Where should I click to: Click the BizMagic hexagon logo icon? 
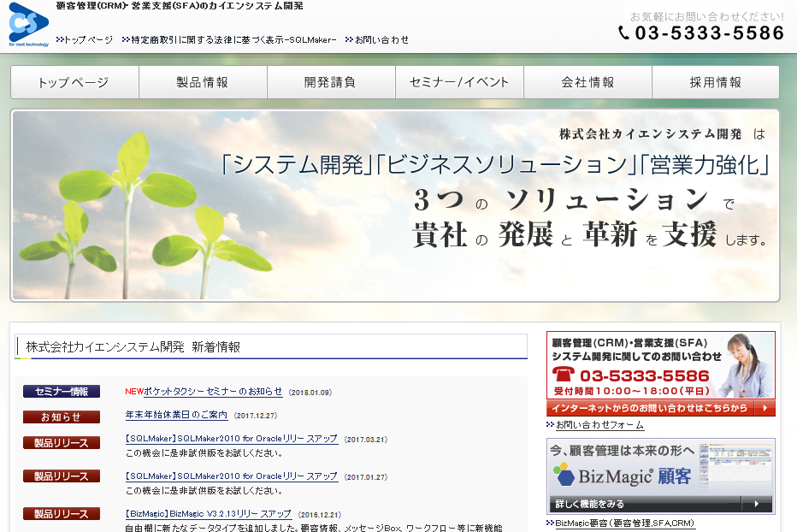[x=564, y=474]
